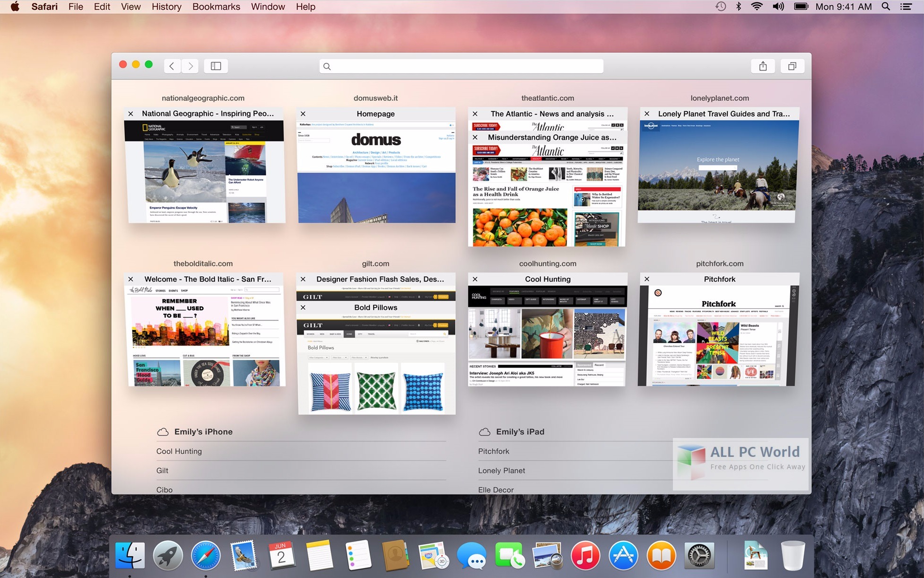Select Pitchfork from Emily's iPad tabs
The height and width of the screenshot is (578, 924).
(x=494, y=451)
